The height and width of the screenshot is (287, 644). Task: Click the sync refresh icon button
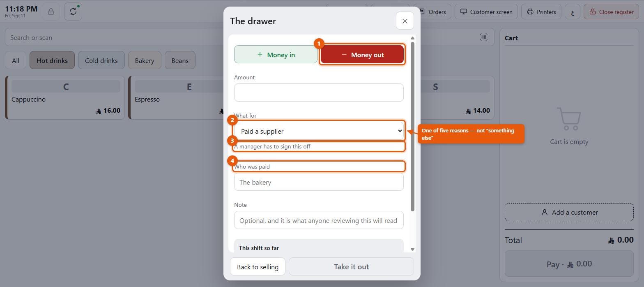pos(73,12)
